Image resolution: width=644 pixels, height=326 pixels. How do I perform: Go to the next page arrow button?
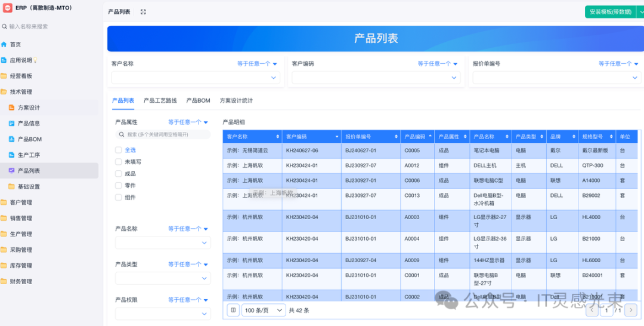click(x=630, y=310)
